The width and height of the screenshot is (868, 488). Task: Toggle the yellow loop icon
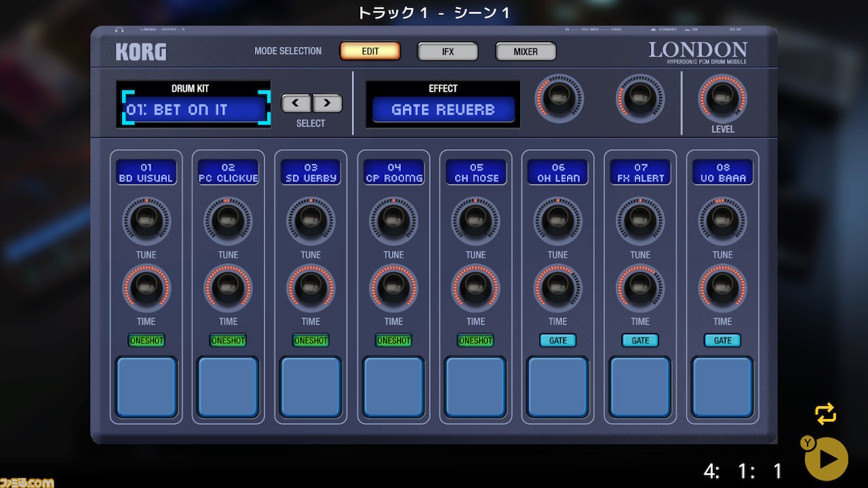point(825,414)
